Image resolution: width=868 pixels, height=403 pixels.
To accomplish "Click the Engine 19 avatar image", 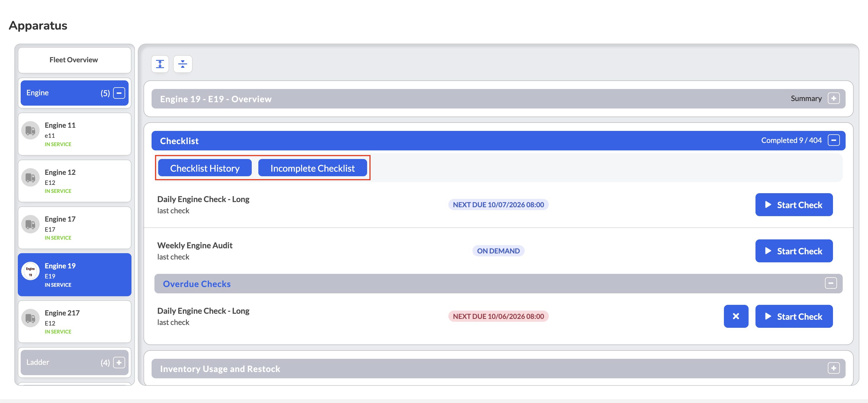I will pyautogui.click(x=30, y=271).
